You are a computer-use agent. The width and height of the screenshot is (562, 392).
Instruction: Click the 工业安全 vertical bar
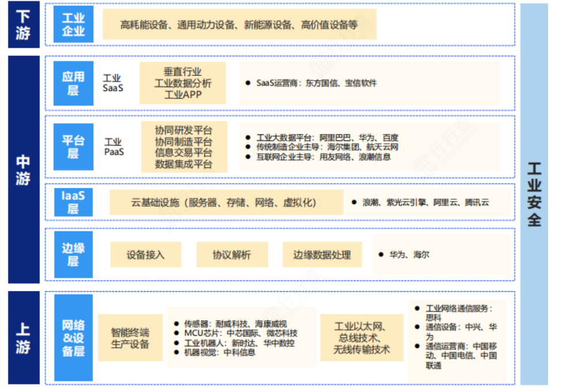(534, 194)
